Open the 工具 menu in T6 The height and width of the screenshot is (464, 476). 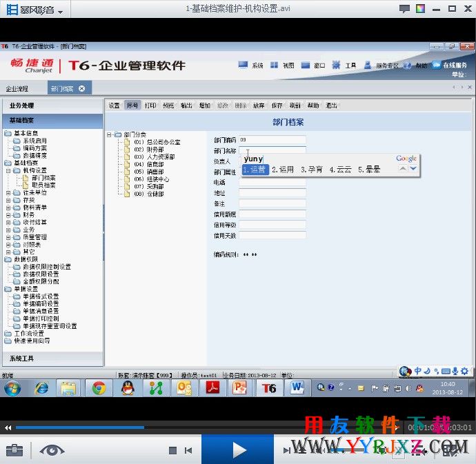pos(344,65)
